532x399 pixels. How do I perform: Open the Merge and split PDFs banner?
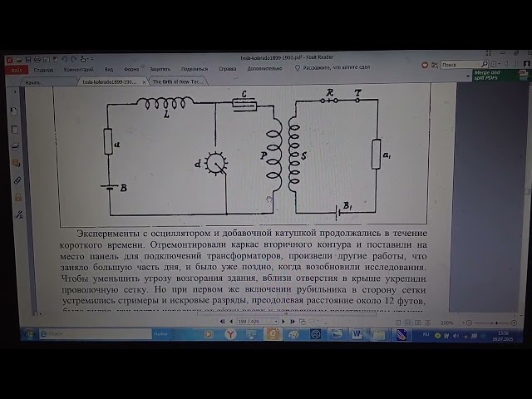500,76
